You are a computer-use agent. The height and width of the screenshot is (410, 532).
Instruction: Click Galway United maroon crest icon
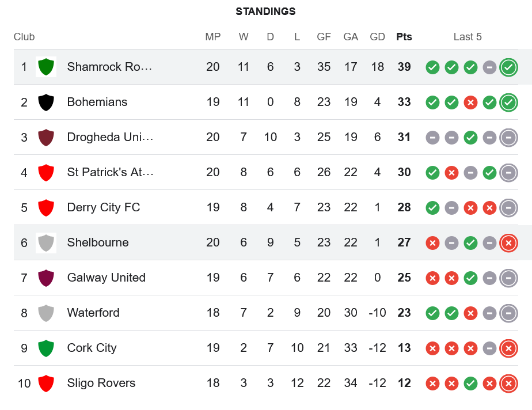(x=45, y=278)
